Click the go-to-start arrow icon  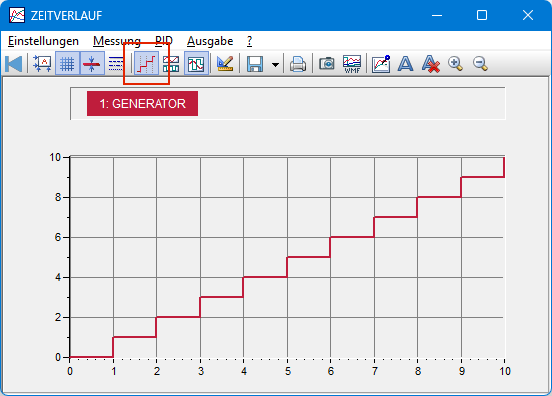click(14, 64)
